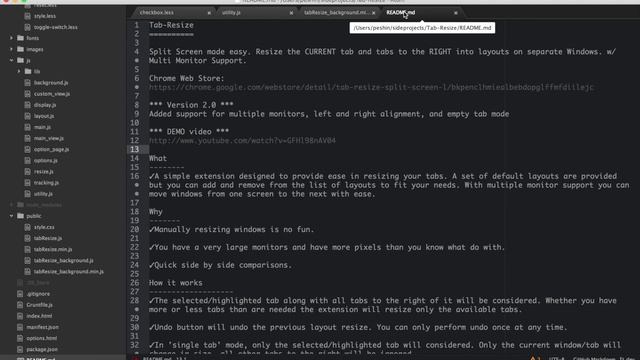Close the utility.js tab

[x=291, y=13]
